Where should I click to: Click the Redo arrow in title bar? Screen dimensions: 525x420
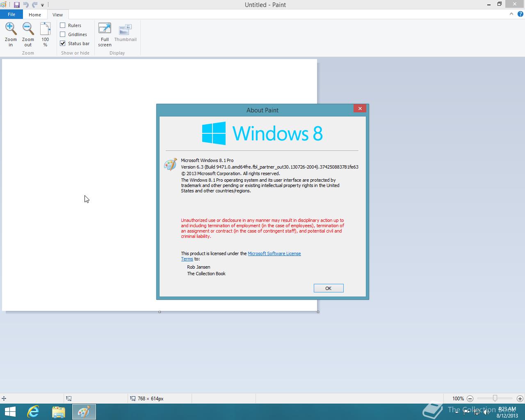[x=35, y=5]
